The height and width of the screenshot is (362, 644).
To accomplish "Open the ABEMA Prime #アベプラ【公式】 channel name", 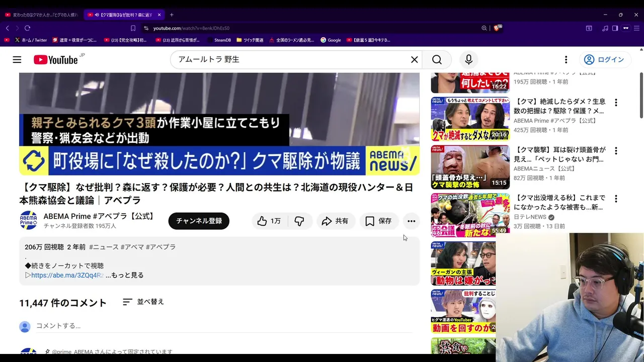I will (x=100, y=216).
